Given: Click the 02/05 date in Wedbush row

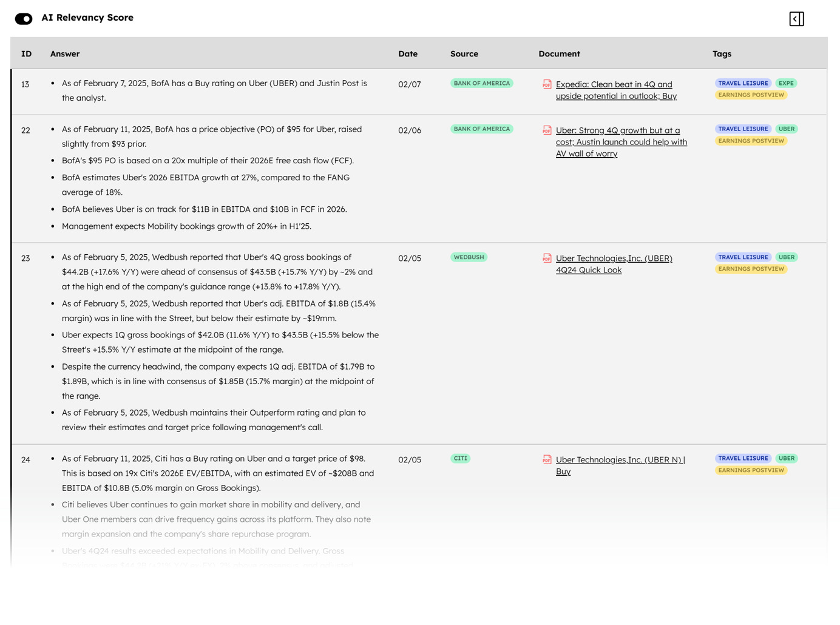Looking at the screenshot, I should 409,258.
